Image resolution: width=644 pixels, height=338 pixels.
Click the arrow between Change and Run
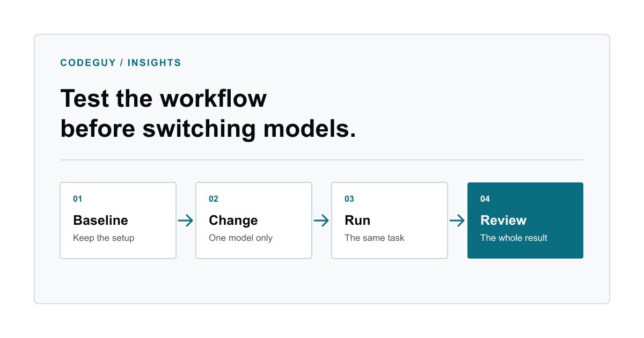coord(321,221)
